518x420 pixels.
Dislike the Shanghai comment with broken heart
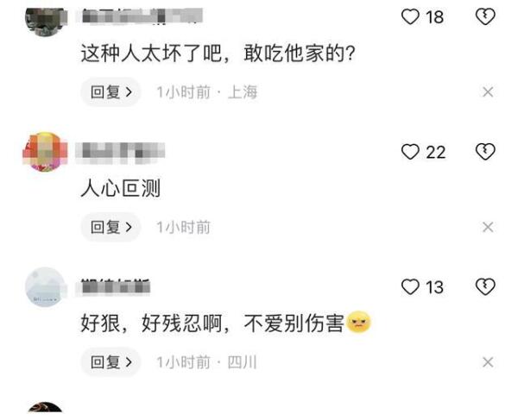pyautogui.click(x=485, y=16)
